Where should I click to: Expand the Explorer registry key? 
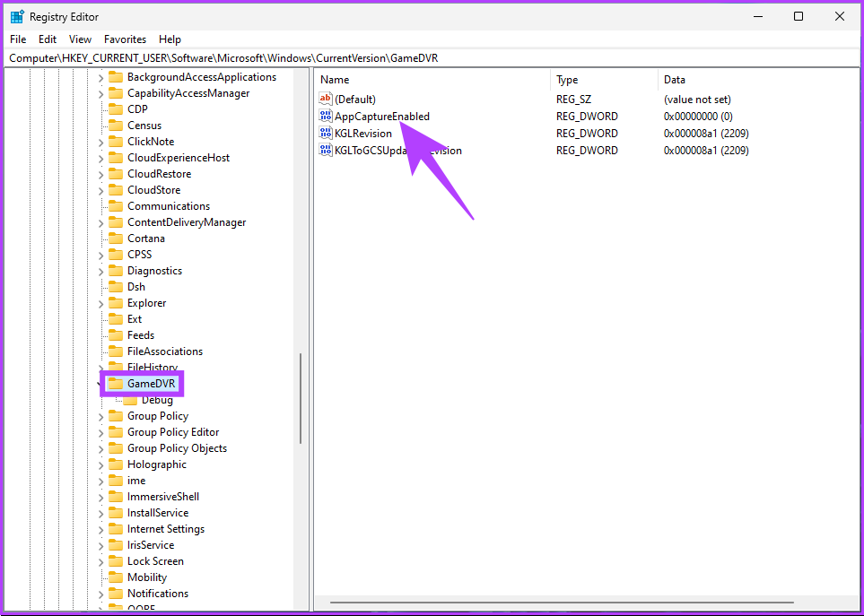100,303
